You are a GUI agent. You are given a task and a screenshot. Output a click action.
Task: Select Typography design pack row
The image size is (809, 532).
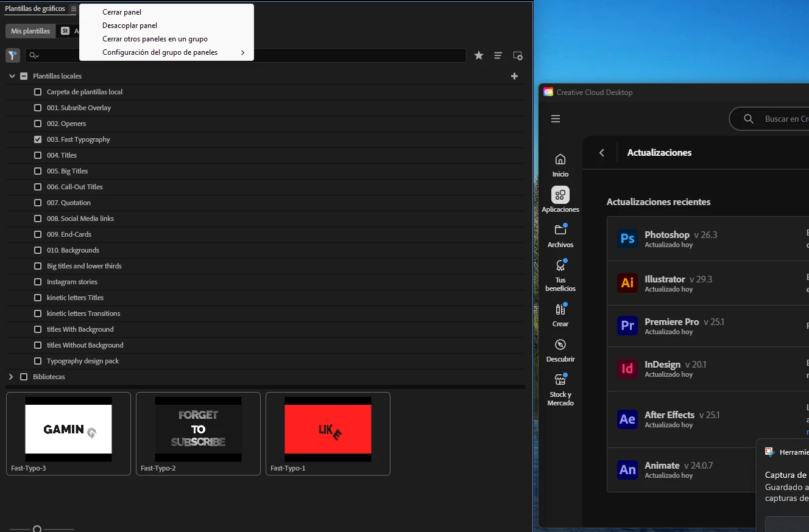265,361
